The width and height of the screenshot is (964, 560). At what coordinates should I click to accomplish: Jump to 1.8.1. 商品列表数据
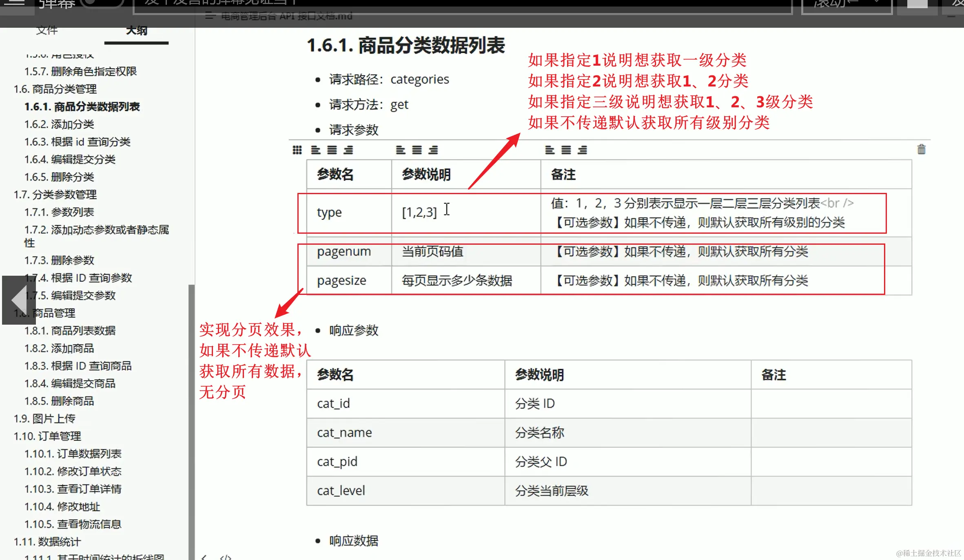coord(70,330)
